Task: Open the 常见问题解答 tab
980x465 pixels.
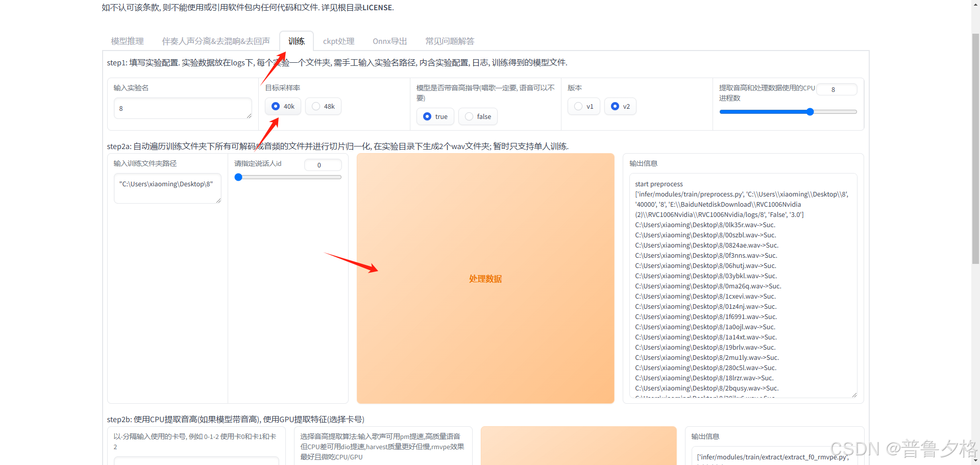Action: pyautogui.click(x=450, y=41)
